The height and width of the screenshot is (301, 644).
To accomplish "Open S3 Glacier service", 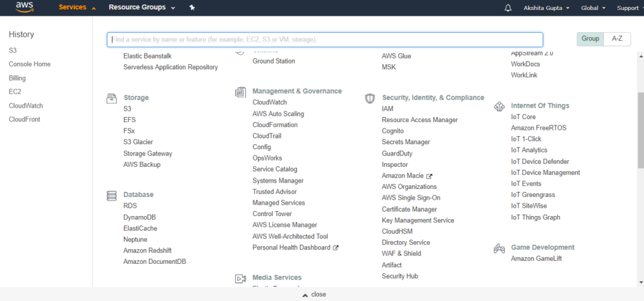I will 138,142.
